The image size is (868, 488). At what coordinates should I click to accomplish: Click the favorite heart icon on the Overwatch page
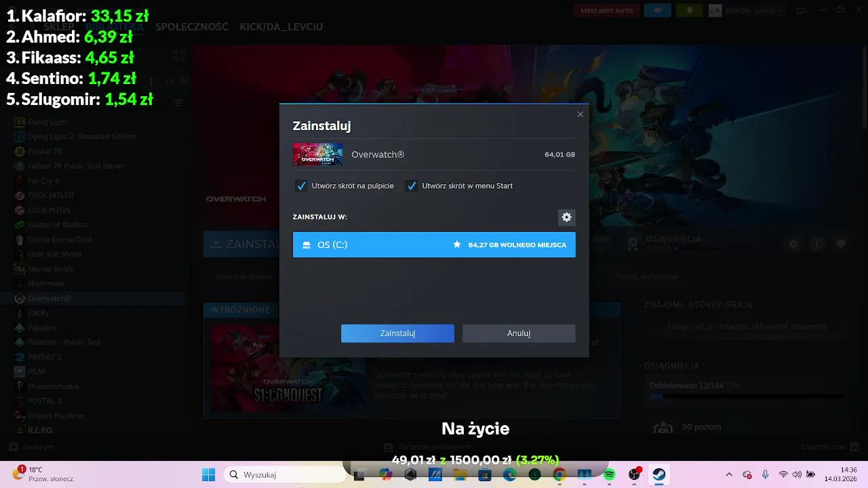coord(841,244)
